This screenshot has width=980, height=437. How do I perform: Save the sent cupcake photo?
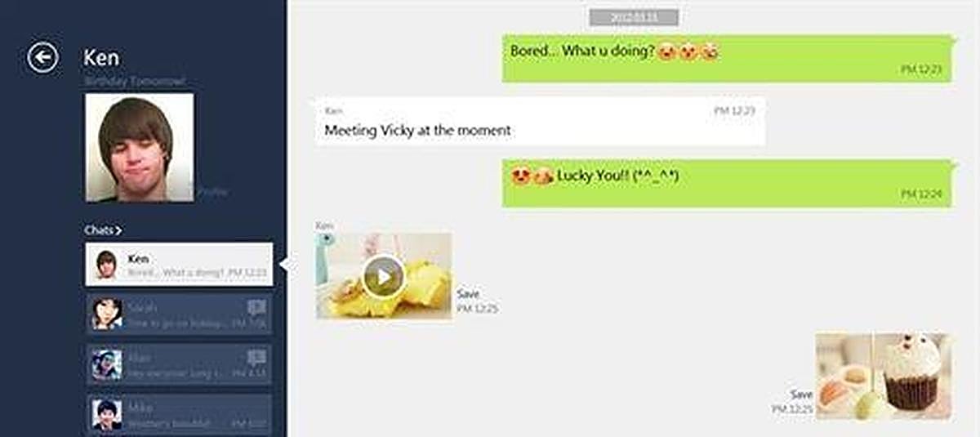click(801, 394)
